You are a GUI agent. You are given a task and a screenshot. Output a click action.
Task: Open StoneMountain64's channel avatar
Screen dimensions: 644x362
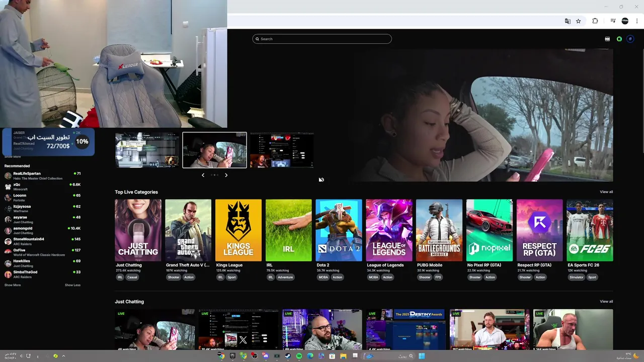click(8, 241)
